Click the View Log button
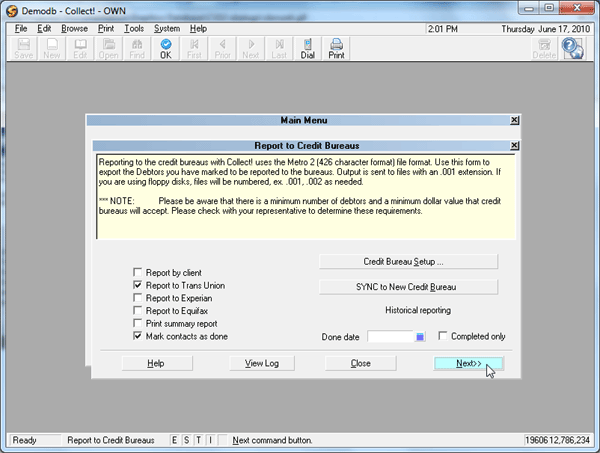 [x=262, y=363]
